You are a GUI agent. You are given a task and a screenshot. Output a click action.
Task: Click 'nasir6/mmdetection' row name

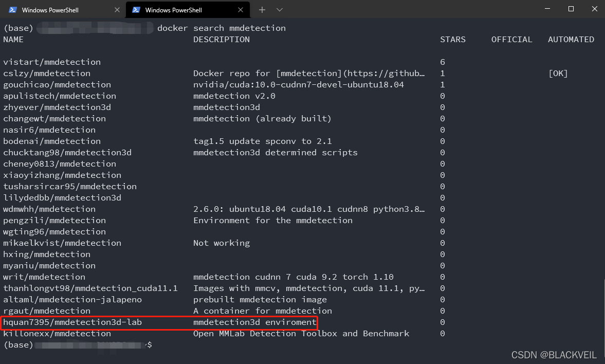(x=49, y=130)
